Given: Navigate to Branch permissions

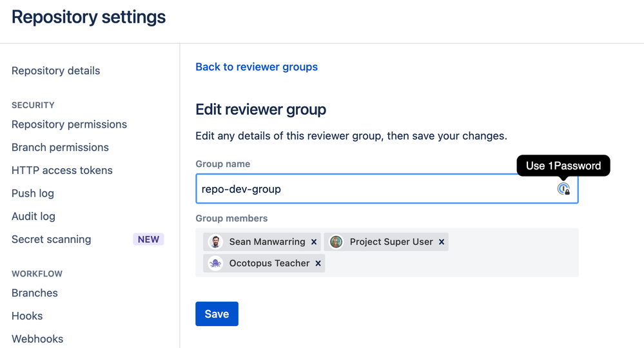Looking at the screenshot, I should tap(60, 148).
